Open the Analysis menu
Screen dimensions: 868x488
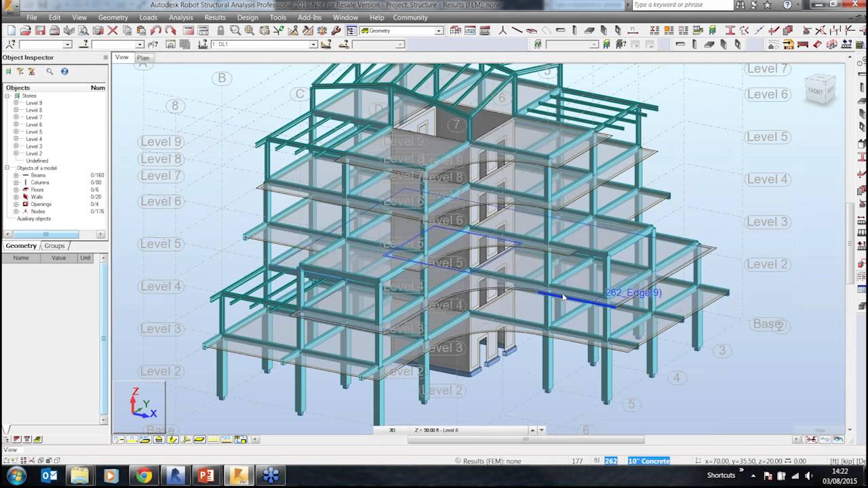[x=180, y=18]
